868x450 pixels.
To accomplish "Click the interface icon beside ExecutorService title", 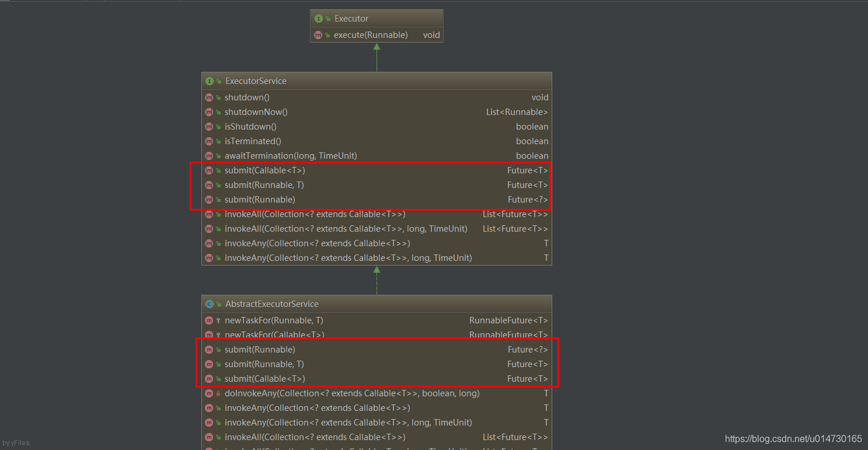I will coord(209,81).
